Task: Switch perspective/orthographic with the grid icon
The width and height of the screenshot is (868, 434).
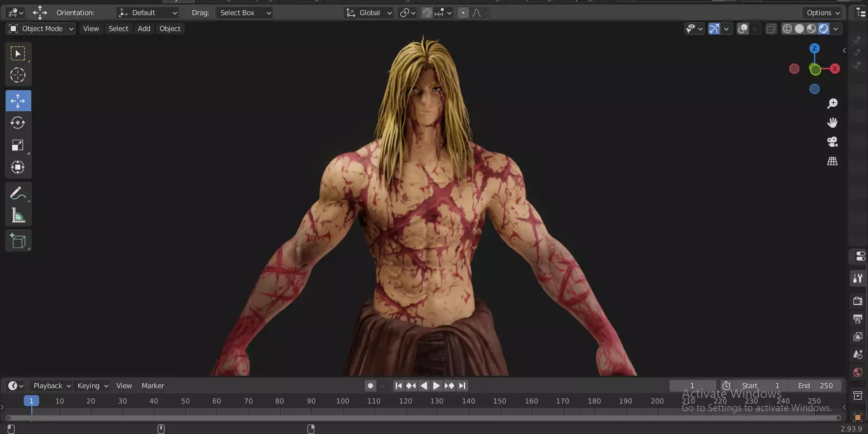Action: point(832,161)
